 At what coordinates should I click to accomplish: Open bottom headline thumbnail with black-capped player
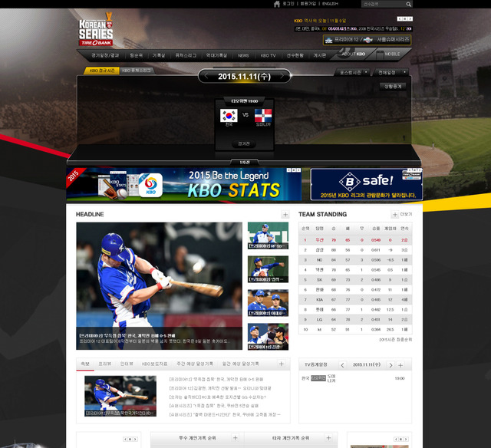pyautogui.click(x=268, y=337)
